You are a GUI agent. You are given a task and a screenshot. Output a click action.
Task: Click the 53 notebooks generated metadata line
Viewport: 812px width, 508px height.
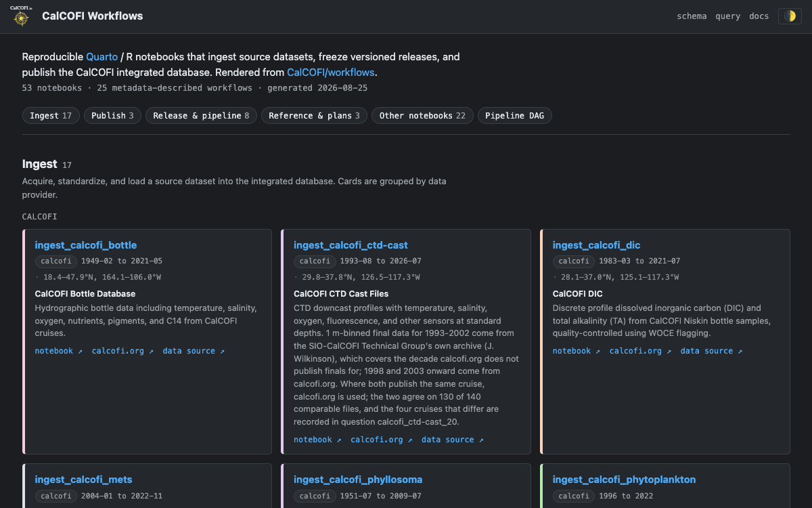[x=195, y=88]
